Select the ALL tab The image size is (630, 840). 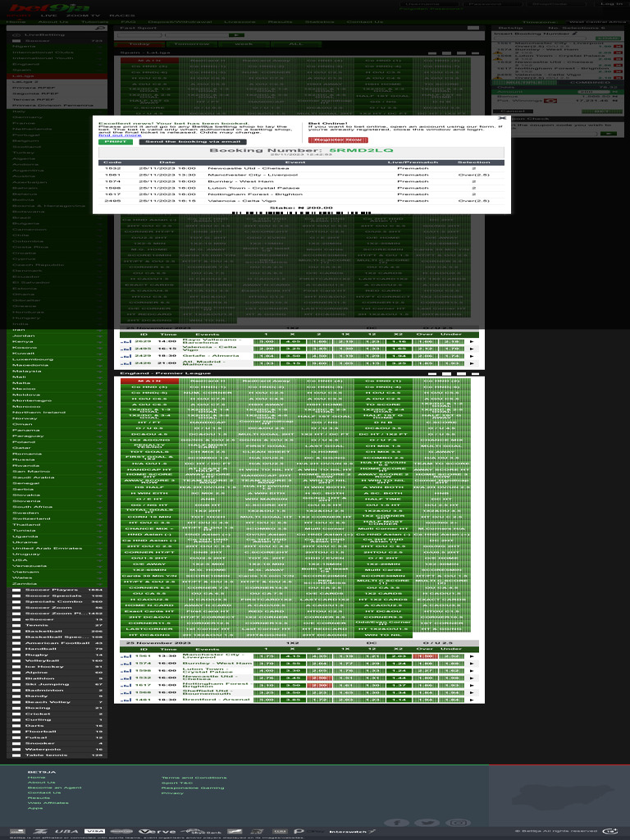coord(295,44)
